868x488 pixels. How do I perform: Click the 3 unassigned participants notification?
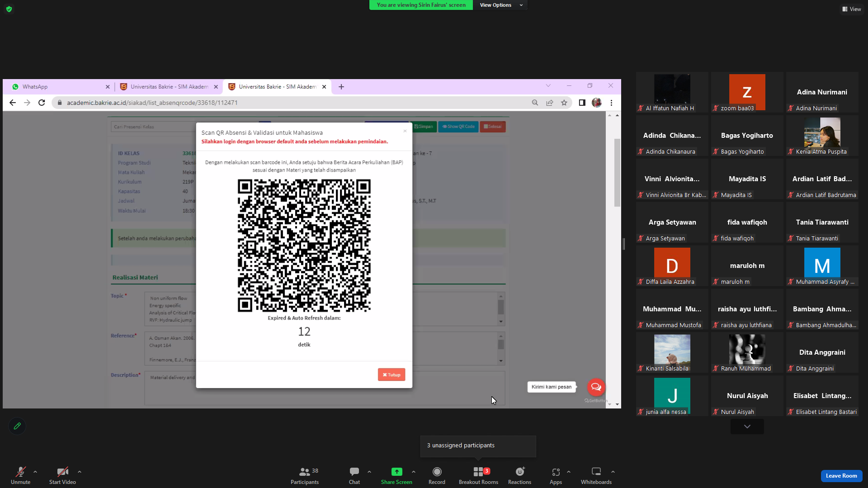(478, 446)
